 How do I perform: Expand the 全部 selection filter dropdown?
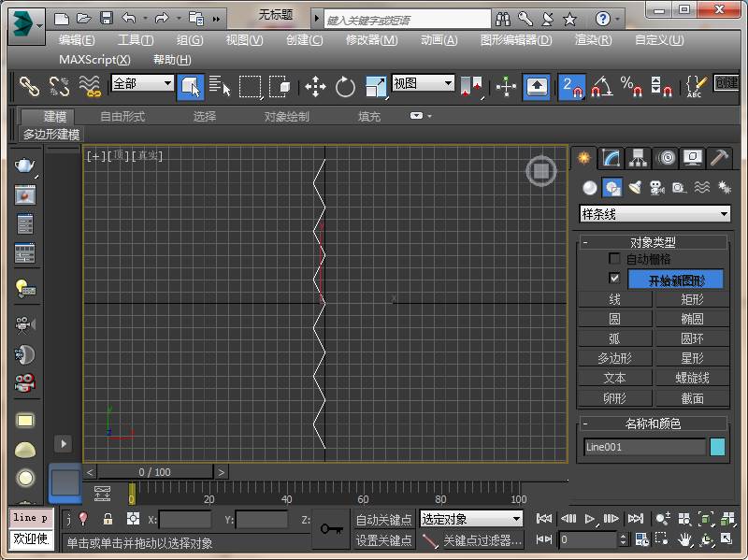[x=143, y=84]
